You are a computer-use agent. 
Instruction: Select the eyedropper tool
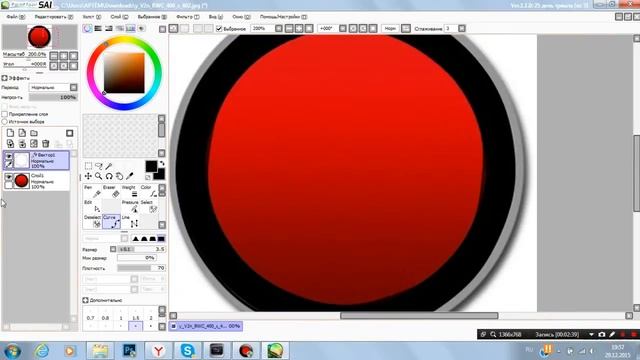tap(130, 176)
